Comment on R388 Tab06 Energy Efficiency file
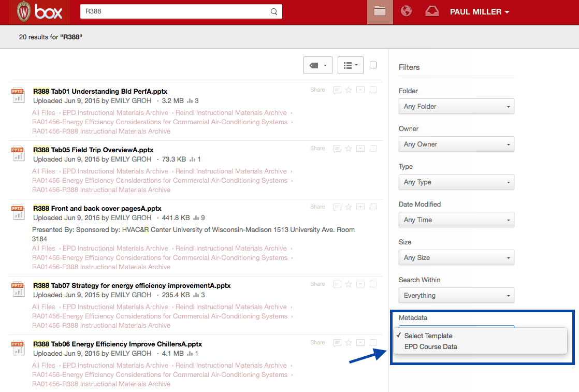579x392 pixels. [337, 343]
